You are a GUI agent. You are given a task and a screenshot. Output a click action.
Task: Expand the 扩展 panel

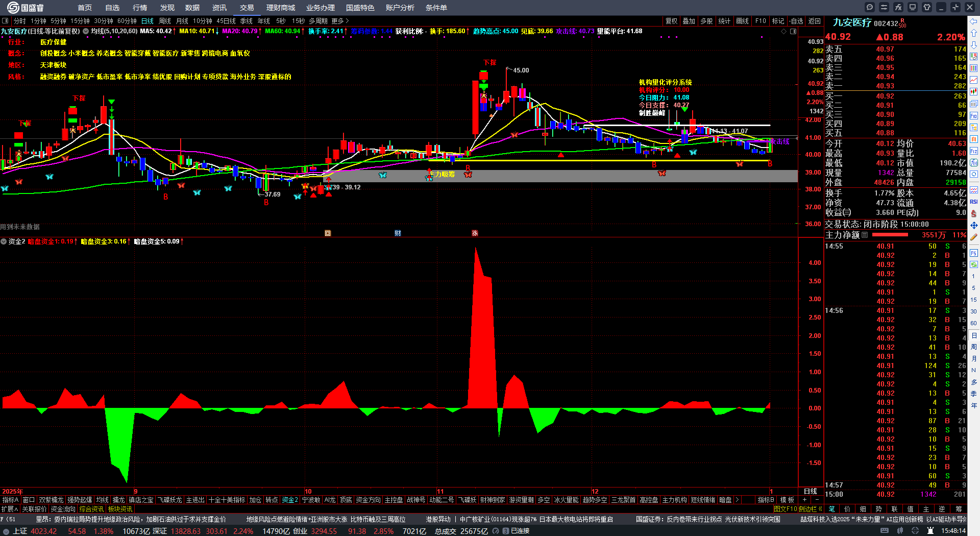pyautogui.click(x=10, y=509)
